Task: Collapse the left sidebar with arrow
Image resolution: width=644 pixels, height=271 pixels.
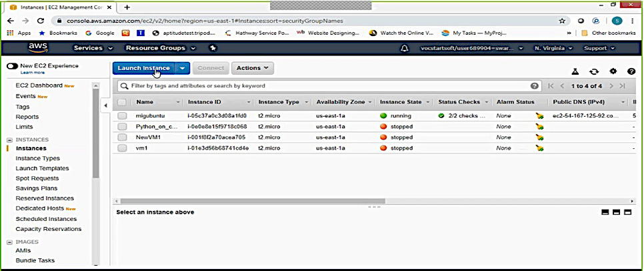Action: tap(105, 106)
